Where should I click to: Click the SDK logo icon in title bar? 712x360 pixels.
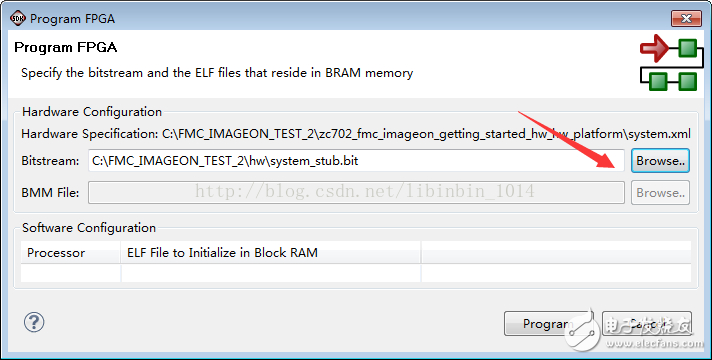point(17,19)
